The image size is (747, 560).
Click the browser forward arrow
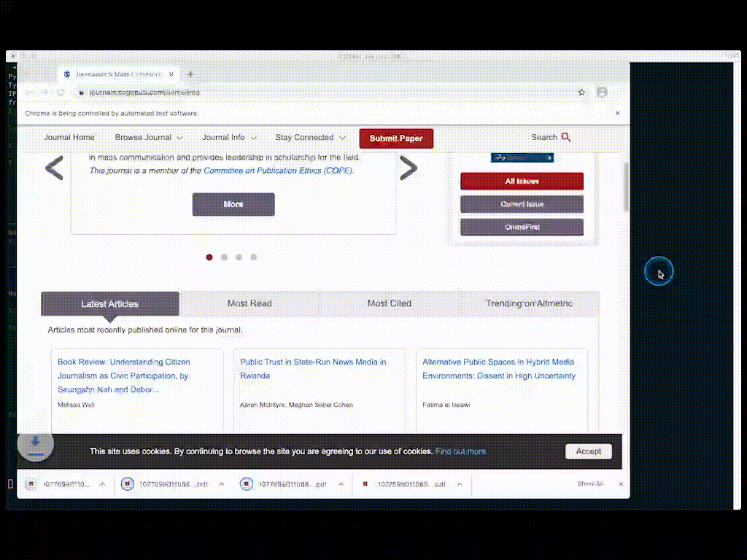44,93
